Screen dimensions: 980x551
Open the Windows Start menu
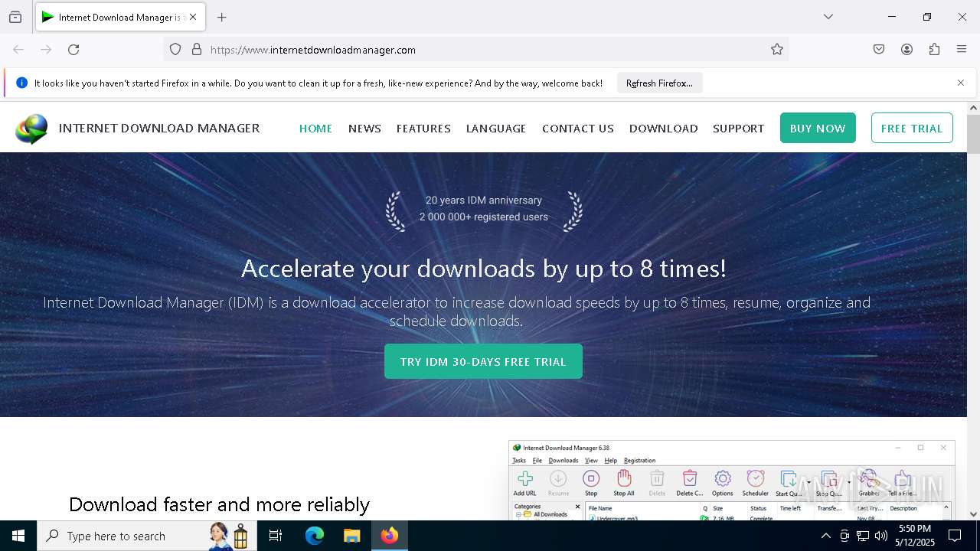pyautogui.click(x=18, y=536)
